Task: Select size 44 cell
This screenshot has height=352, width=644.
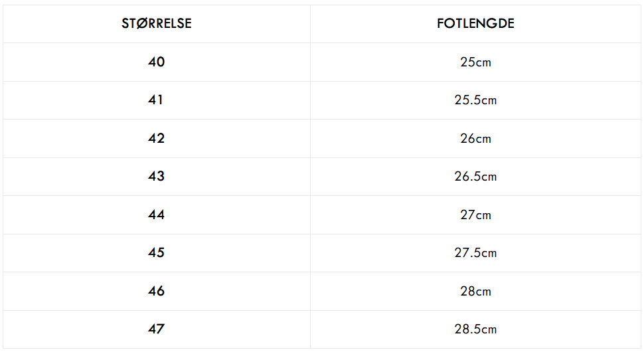Action: pyautogui.click(x=157, y=215)
